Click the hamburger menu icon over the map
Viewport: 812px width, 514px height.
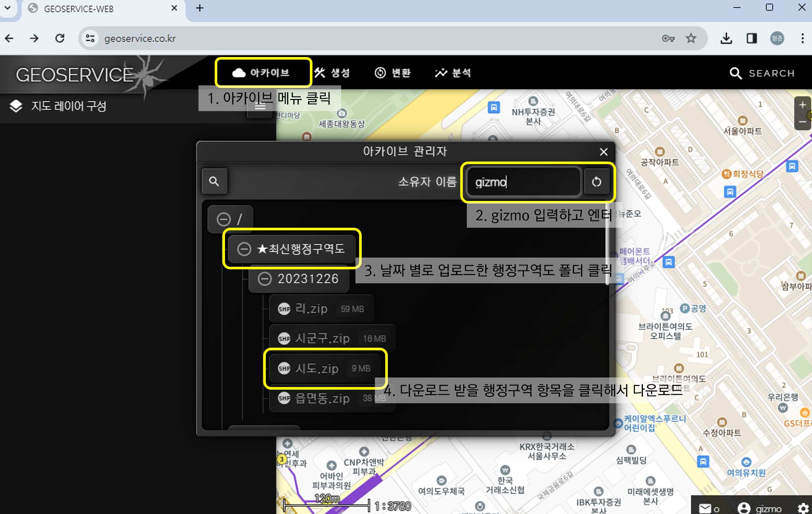tap(260, 106)
